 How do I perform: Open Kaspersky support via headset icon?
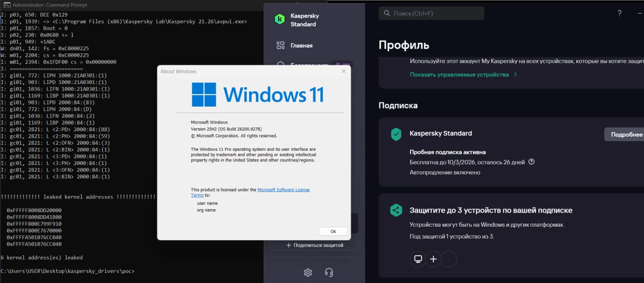point(329,272)
